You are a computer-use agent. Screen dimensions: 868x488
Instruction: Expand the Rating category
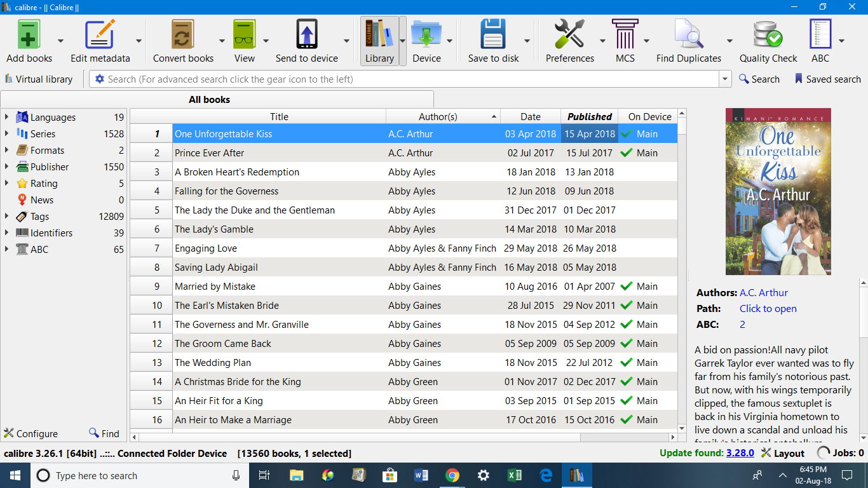pos(6,183)
